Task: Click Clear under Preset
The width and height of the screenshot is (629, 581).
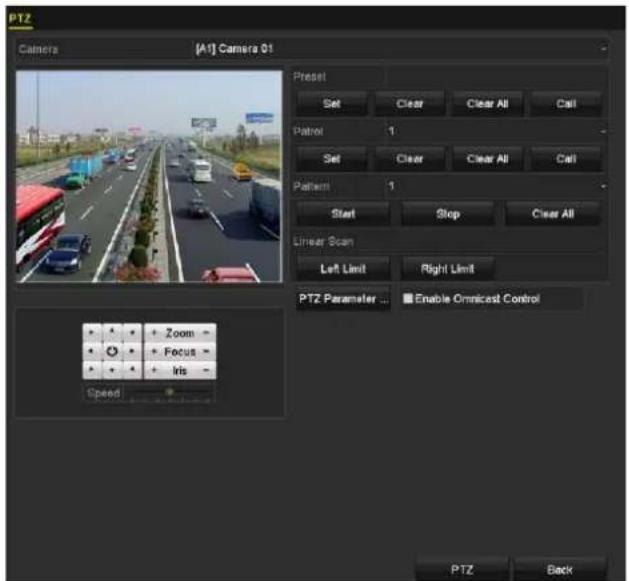Action: 410,104
